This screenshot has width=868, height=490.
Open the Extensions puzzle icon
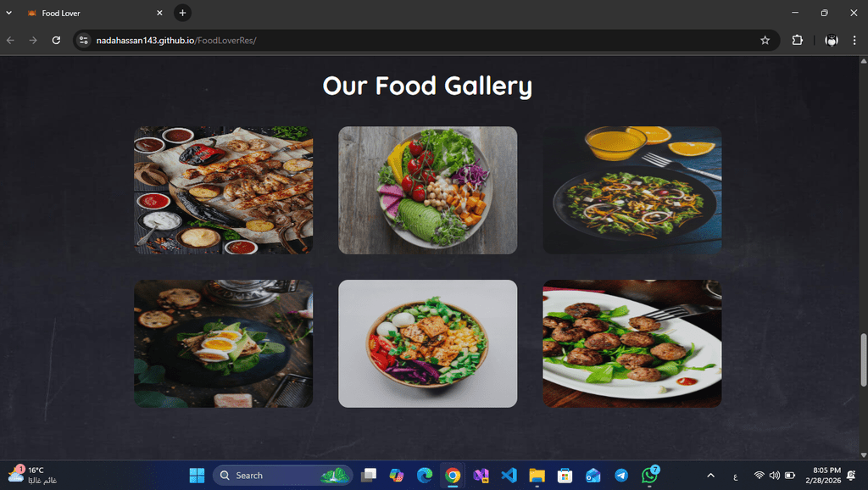click(x=797, y=40)
